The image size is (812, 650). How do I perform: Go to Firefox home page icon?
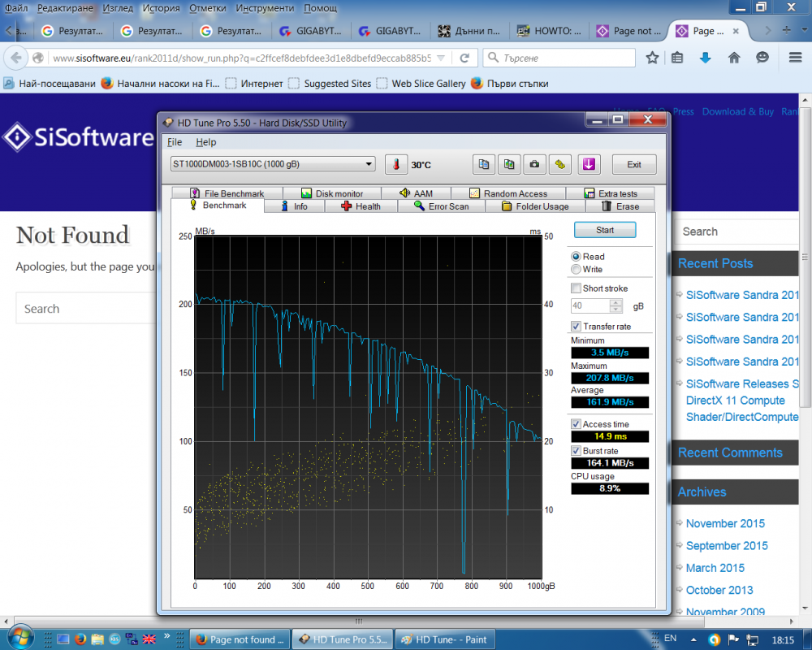click(734, 58)
